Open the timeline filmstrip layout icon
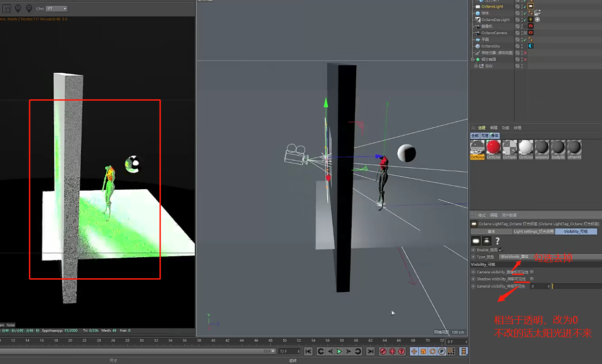 tap(464, 351)
